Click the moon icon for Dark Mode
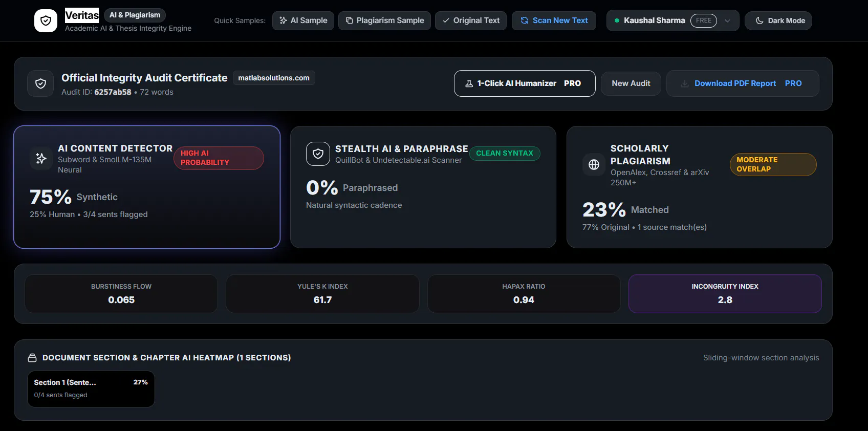 point(759,20)
